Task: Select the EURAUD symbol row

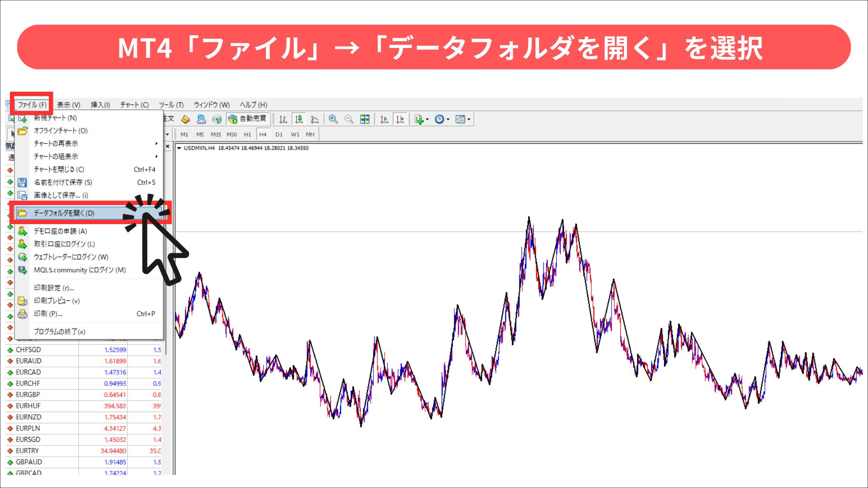Action: [x=84, y=361]
